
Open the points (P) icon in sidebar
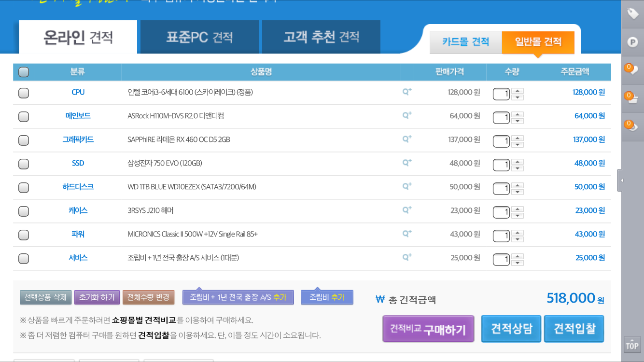pos(632,42)
